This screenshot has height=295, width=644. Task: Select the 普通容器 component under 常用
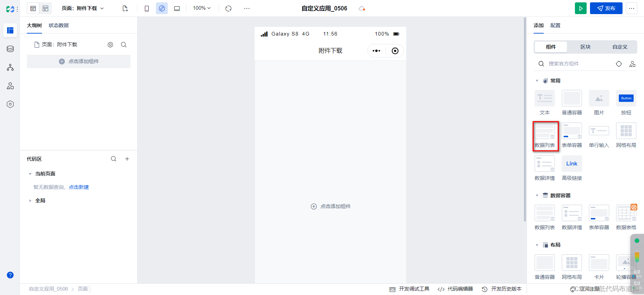click(572, 102)
